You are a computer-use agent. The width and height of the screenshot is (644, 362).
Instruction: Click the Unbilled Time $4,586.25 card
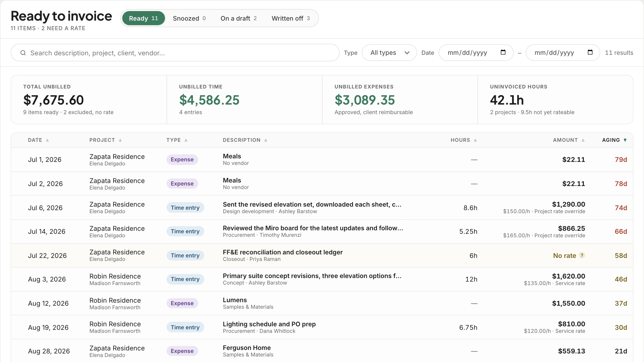click(244, 100)
